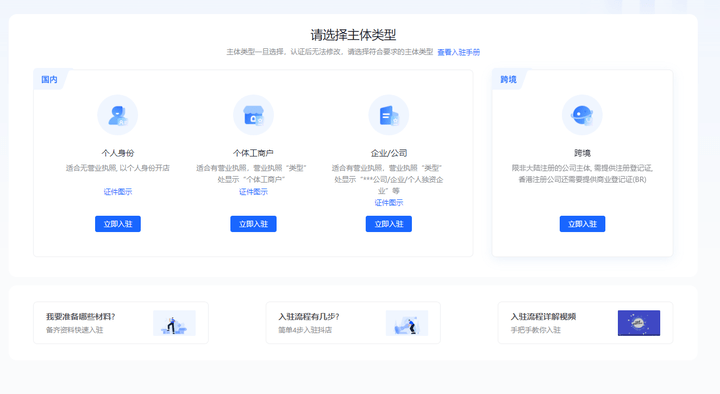The image size is (720, 394).
Task: Open the 入驻流程详解视频 card title
Action: point(543,316)
